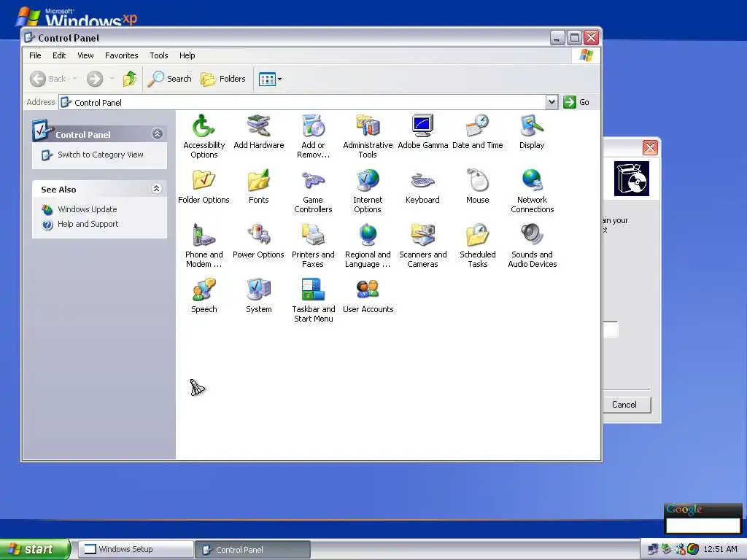Open the Windows Update link

pos(88,209)
